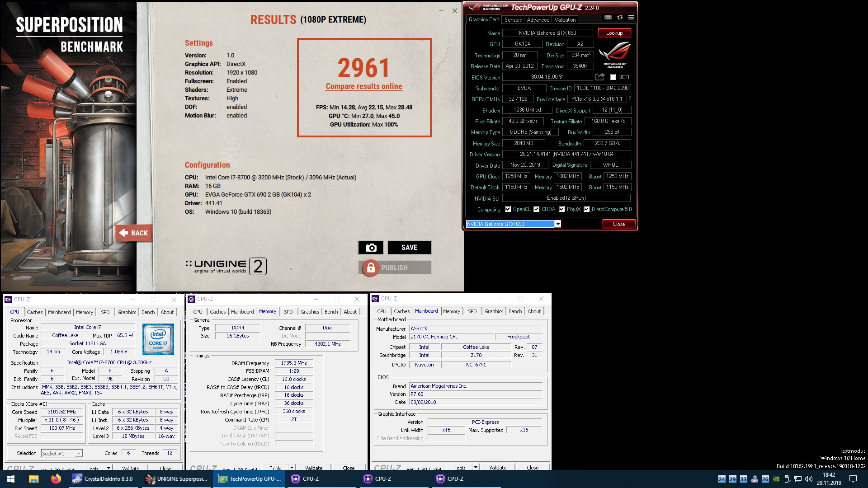Click the Core Speed value 3101.52 MHz

tap(62, 412)
